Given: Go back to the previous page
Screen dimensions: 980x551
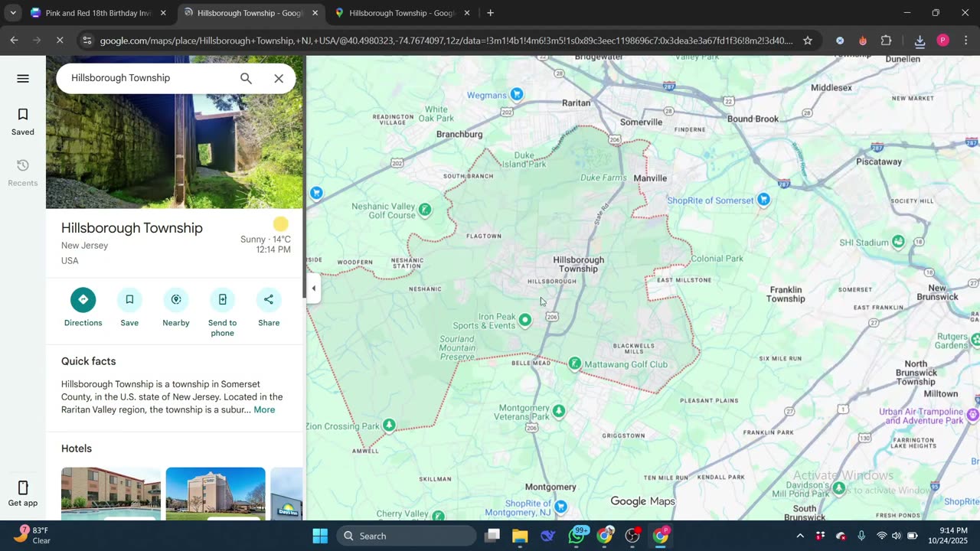Looking at the screenshot, I should [x=14, y=41].
